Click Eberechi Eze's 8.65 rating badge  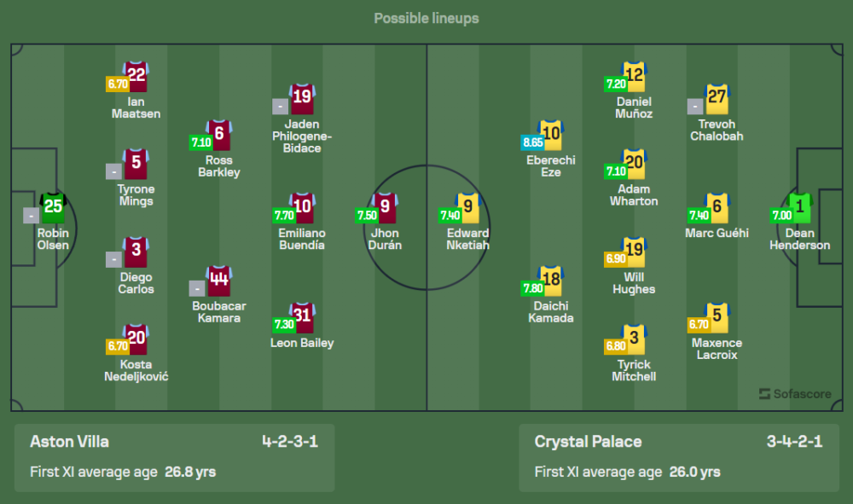click(533, 142)
